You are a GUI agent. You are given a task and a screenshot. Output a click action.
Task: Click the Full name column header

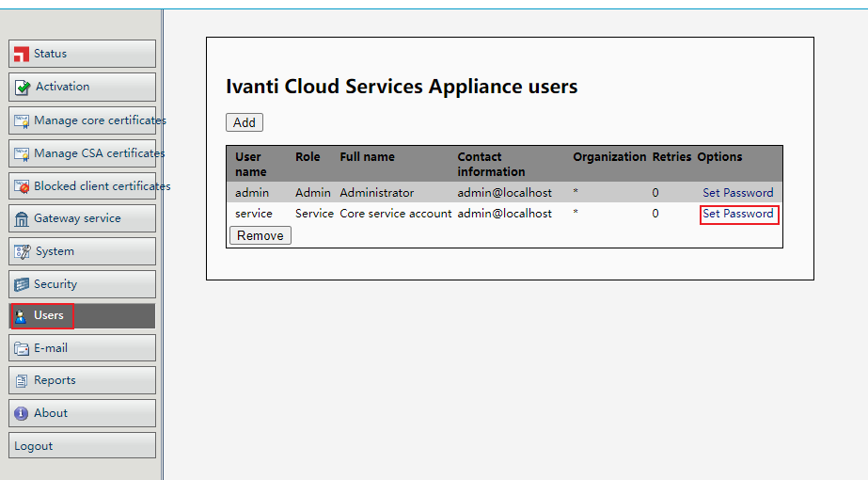click(x=367, y=157)
